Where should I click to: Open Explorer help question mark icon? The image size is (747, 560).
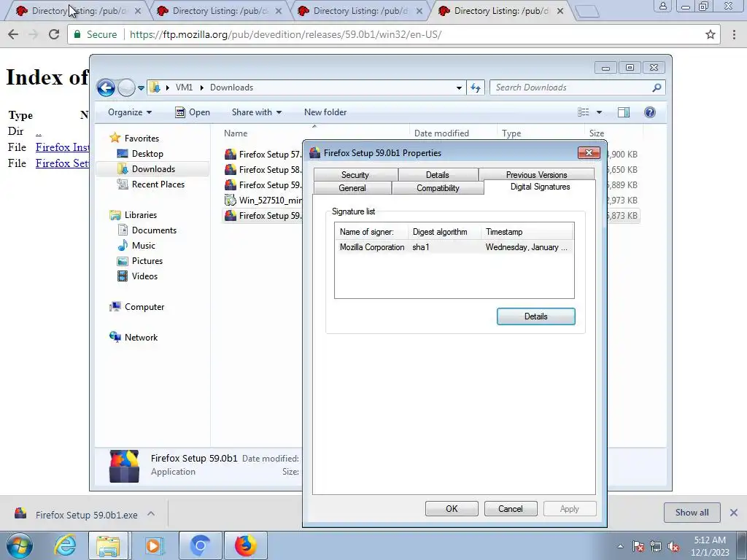tap(650, 112)
